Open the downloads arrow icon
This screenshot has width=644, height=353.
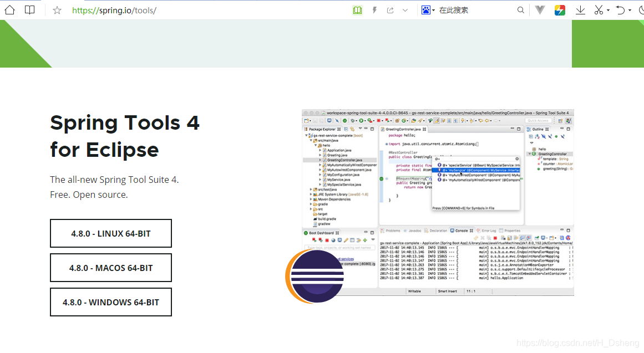[580, 11]
